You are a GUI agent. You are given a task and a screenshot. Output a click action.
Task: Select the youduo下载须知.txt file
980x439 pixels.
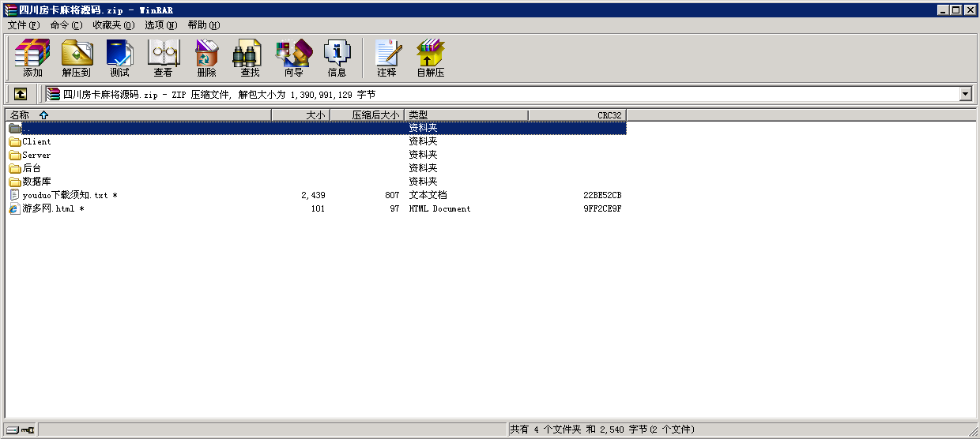tap(65, 195)
